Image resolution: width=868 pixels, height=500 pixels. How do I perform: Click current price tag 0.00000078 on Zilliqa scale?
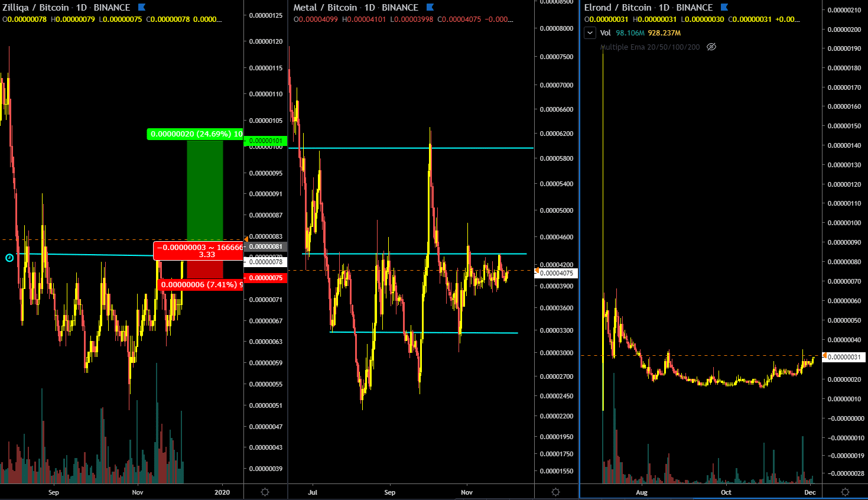pyautogui.click(x=265, y=262)
